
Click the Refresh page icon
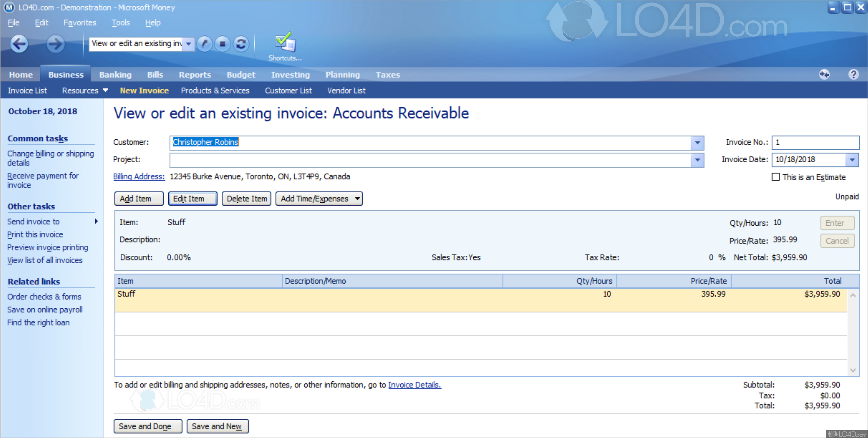241,44
